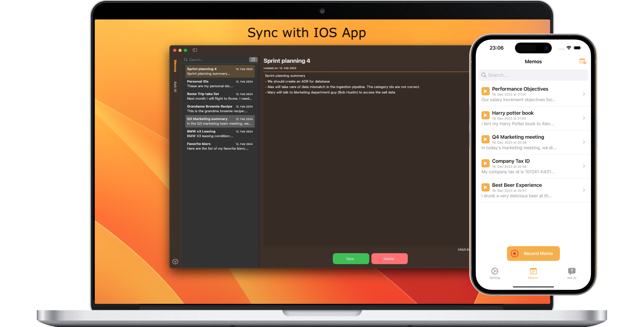Click the new memo compose icon beside the Mac search field

253,60
